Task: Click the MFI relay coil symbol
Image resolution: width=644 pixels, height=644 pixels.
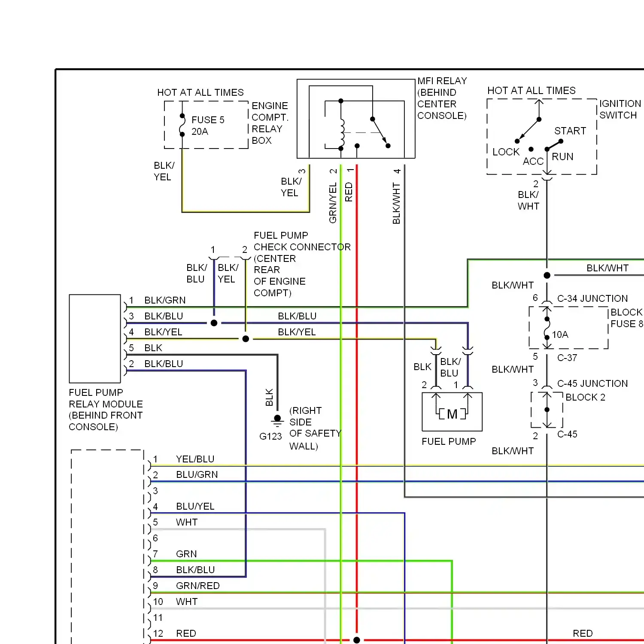Action: point(342,133)
